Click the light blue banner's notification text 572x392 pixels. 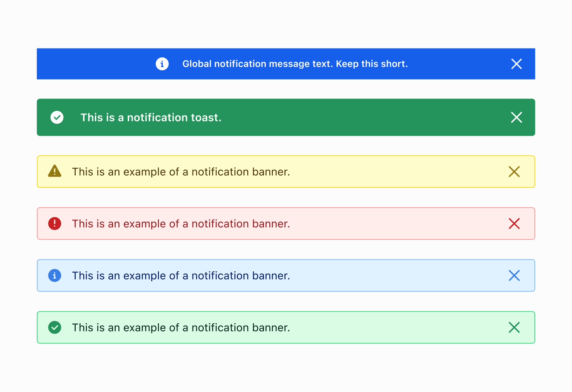pyautogui.click(x=181, y=276)
